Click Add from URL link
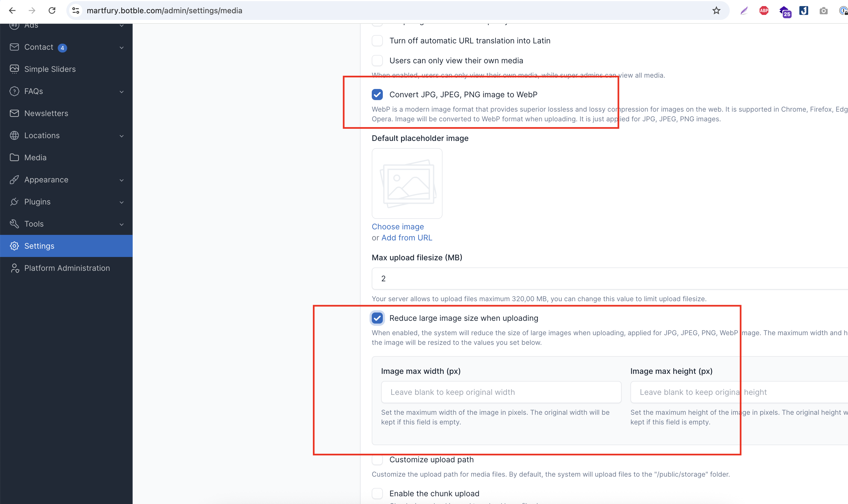The image size is (848, 504). (x=407, y=238)
